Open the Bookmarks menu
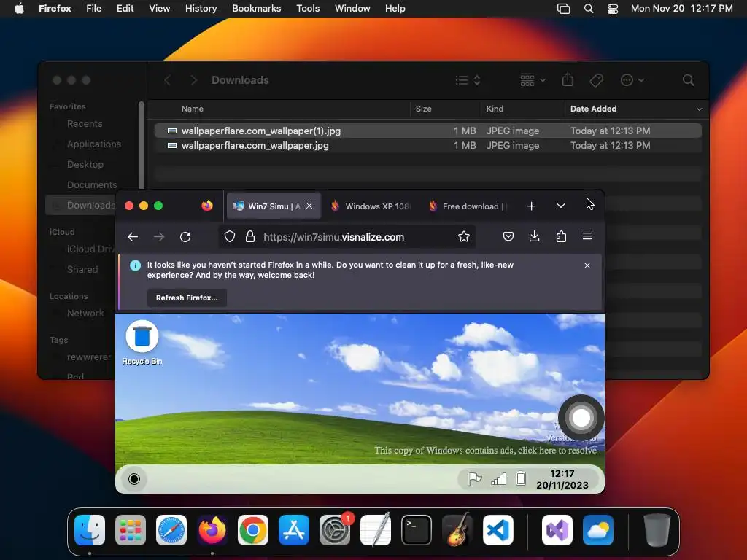This screenshot has height=560, width=747. (x=256, y=9)
